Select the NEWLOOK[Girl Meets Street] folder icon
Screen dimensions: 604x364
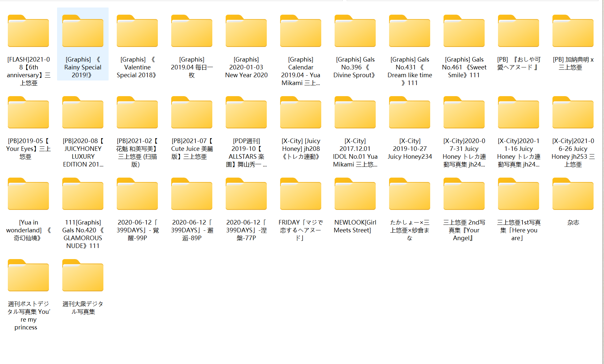tap(355, 194)
